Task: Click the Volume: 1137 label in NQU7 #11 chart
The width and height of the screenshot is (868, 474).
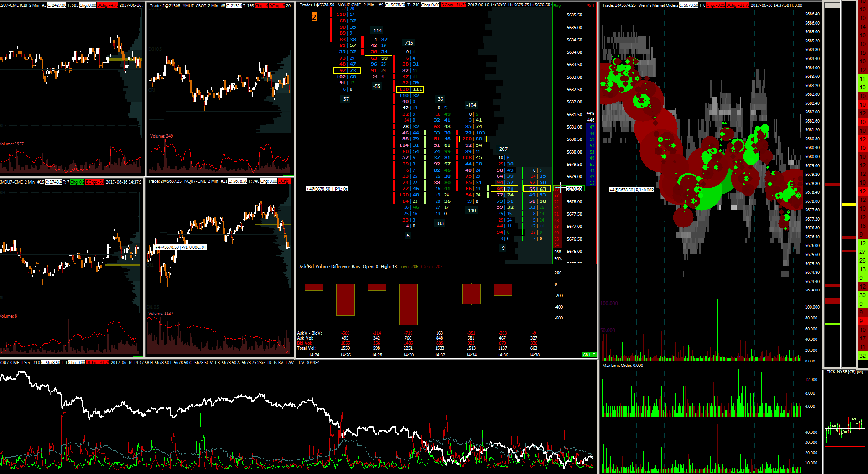Action: pos(161,314)
